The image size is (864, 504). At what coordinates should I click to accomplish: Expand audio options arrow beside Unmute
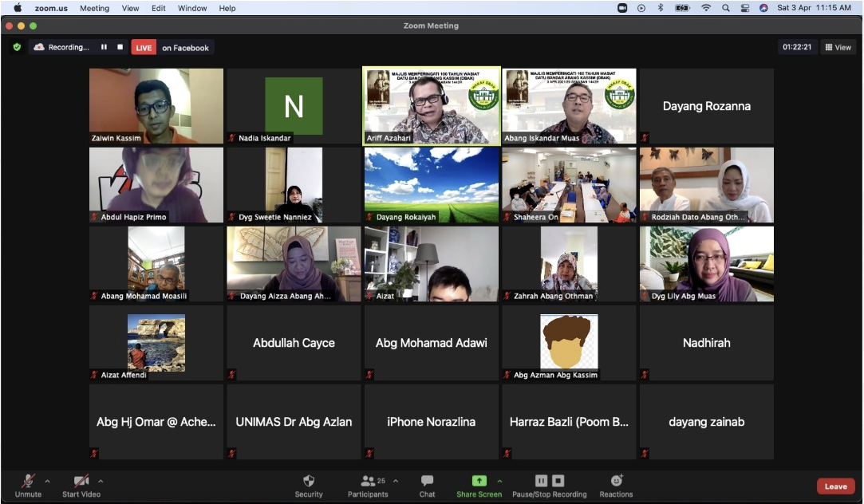tap(47, 481)
